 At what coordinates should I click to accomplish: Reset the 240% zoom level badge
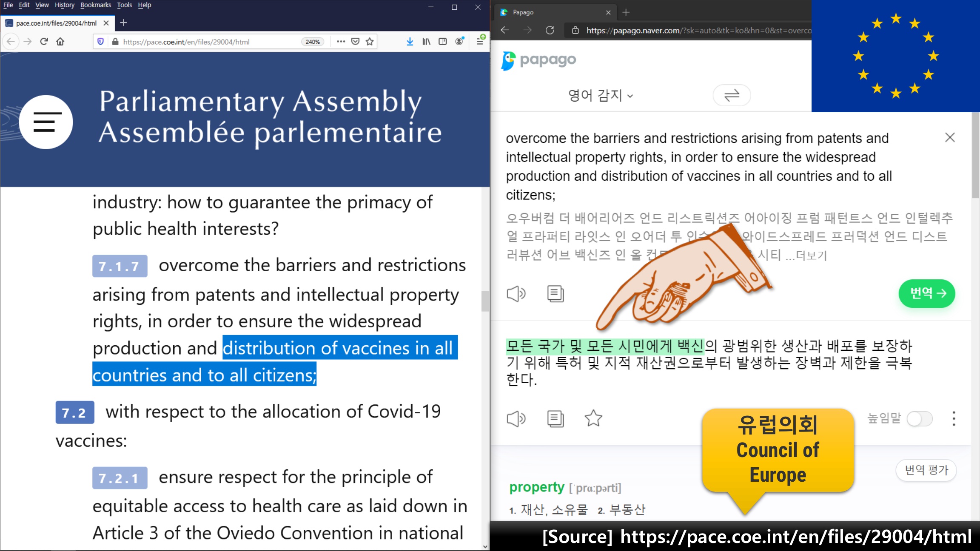pyautogui.click(x=313, y=42)
